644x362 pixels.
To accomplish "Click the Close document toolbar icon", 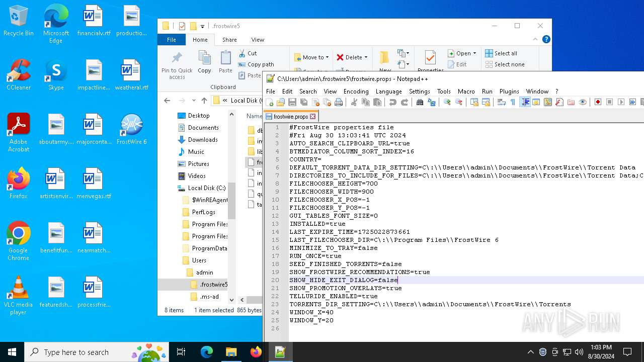I will pos(315,102).
